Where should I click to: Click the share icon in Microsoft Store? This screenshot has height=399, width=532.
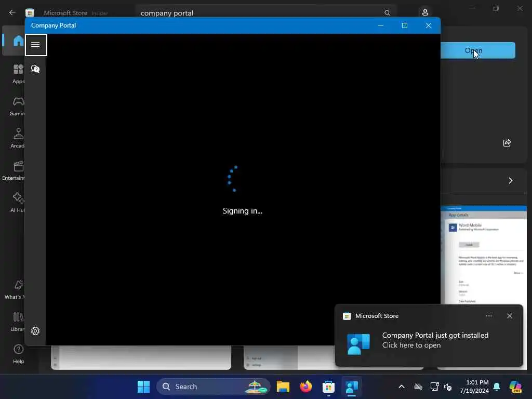(507, 143)
